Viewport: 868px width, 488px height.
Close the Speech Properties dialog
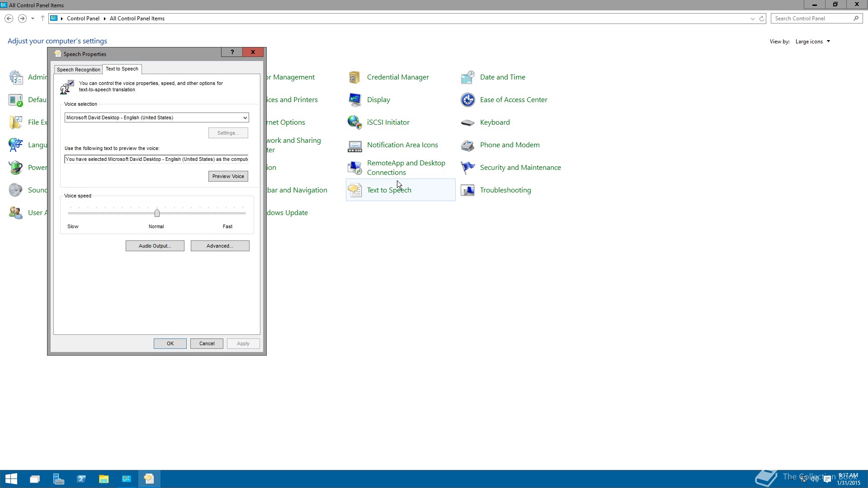[x=253, y=52]
